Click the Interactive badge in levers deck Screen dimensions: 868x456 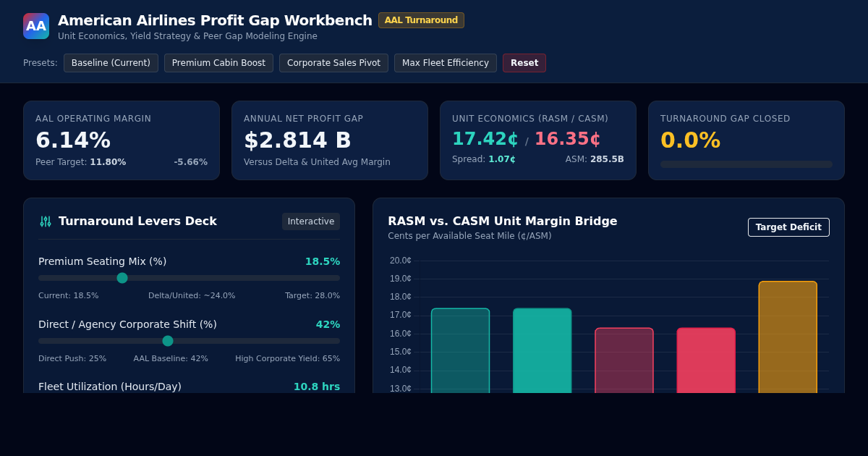click(311, 221)
